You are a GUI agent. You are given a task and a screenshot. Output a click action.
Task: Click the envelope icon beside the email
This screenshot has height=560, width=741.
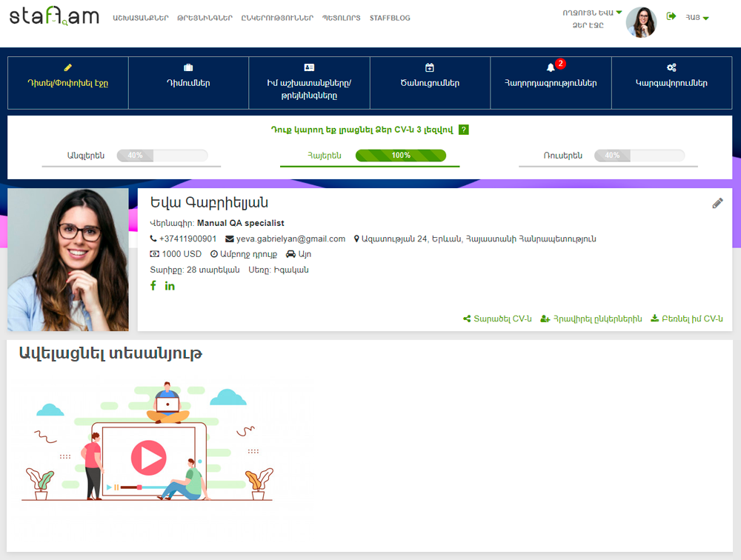230,239
